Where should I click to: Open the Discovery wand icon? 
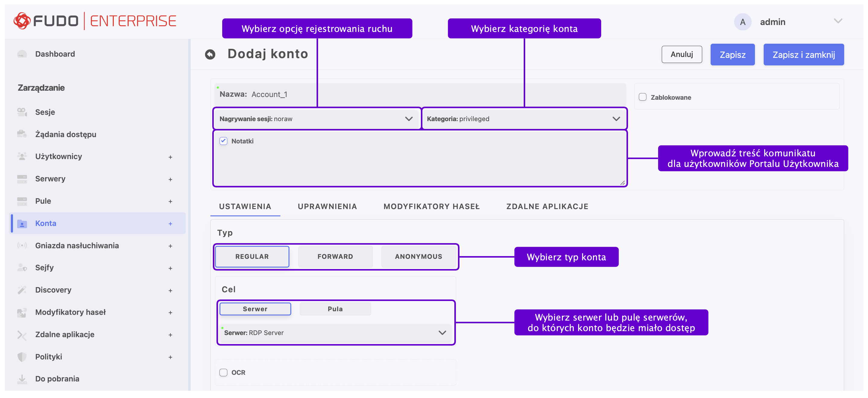22,290
